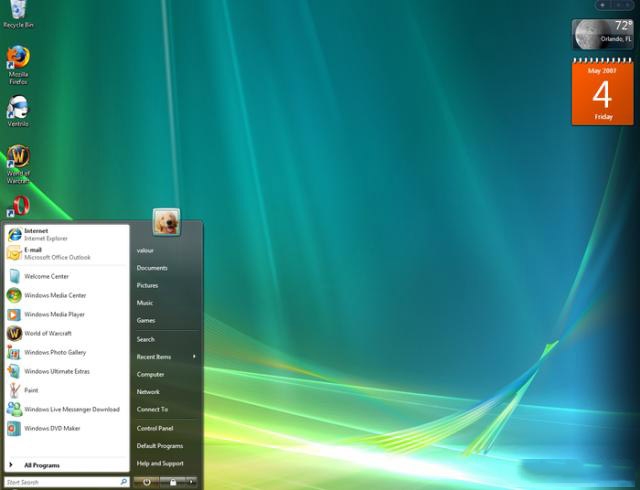Open Help and Support

160,463
